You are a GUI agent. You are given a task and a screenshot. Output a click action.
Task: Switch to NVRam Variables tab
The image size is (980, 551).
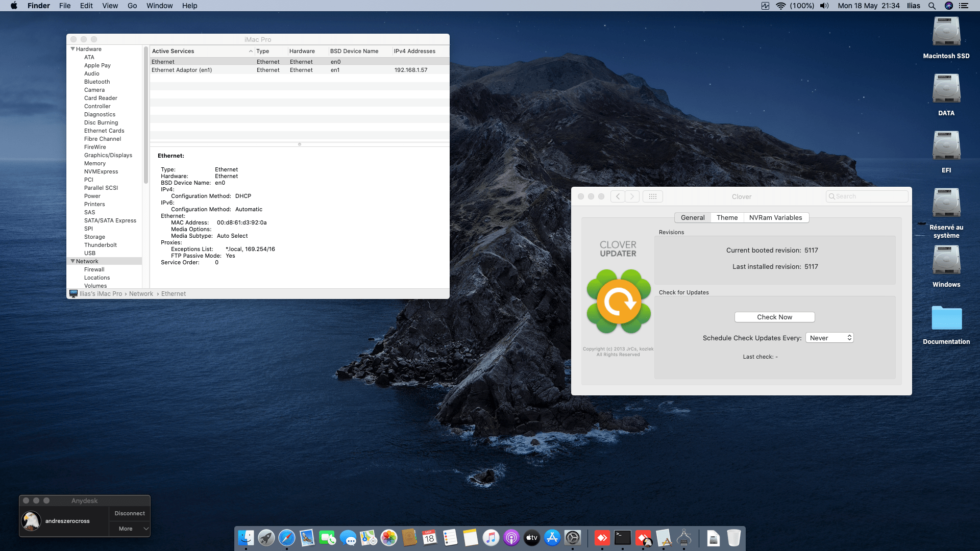[776, 218]
